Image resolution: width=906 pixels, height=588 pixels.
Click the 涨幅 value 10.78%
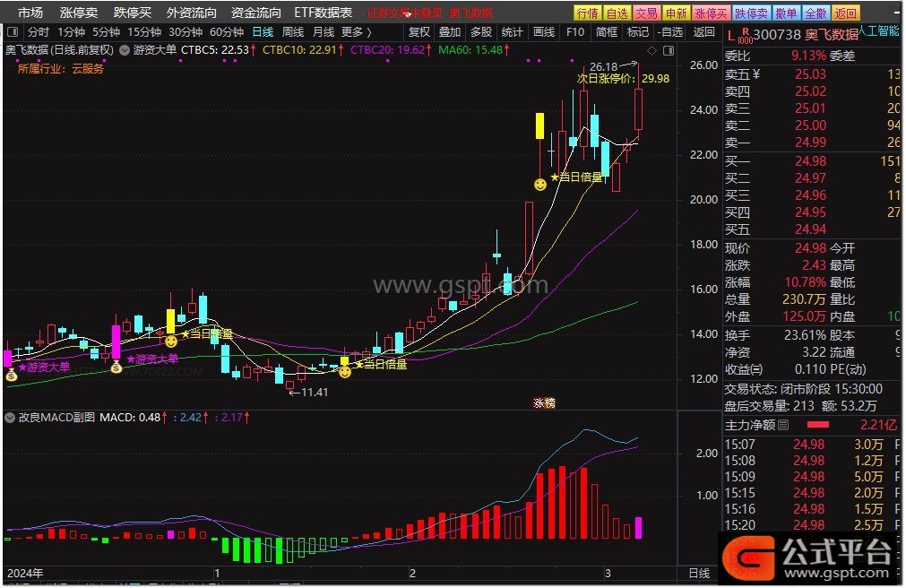tap(805, 282)
